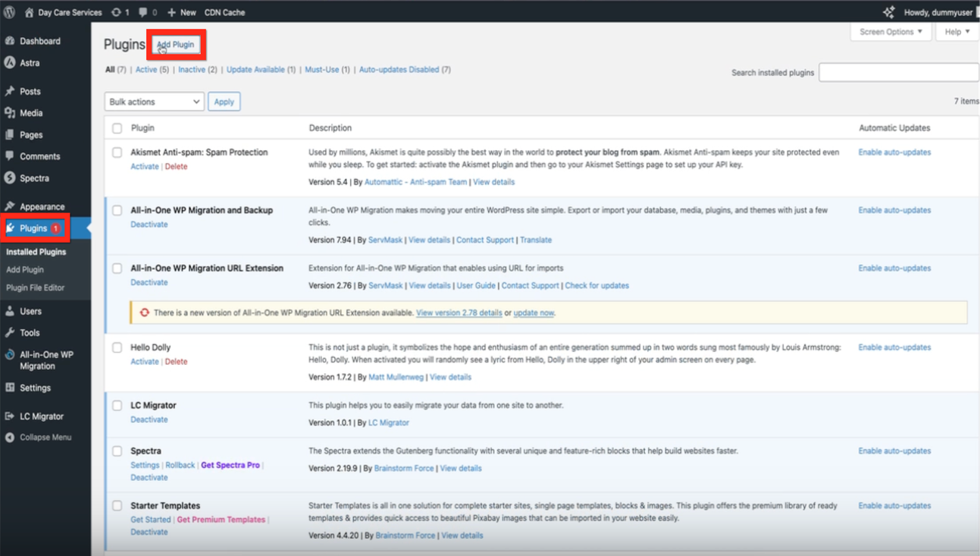Update the All-in-One WP Migration URL Extension now
This screenshot has height=556, width=980.
533,312
